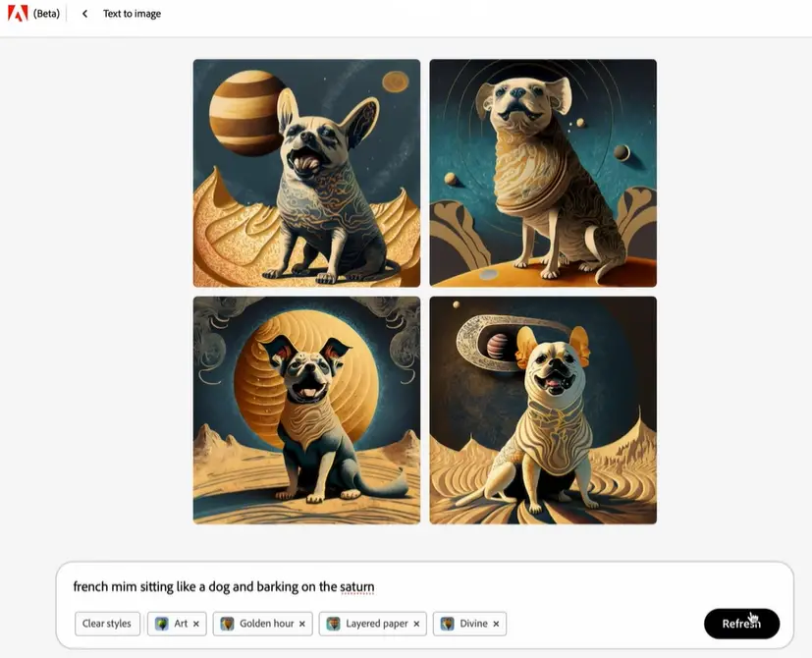Click the Divine style thumbnail icon
This screenshot has height=658, width=812.
(x=448, y=624)
